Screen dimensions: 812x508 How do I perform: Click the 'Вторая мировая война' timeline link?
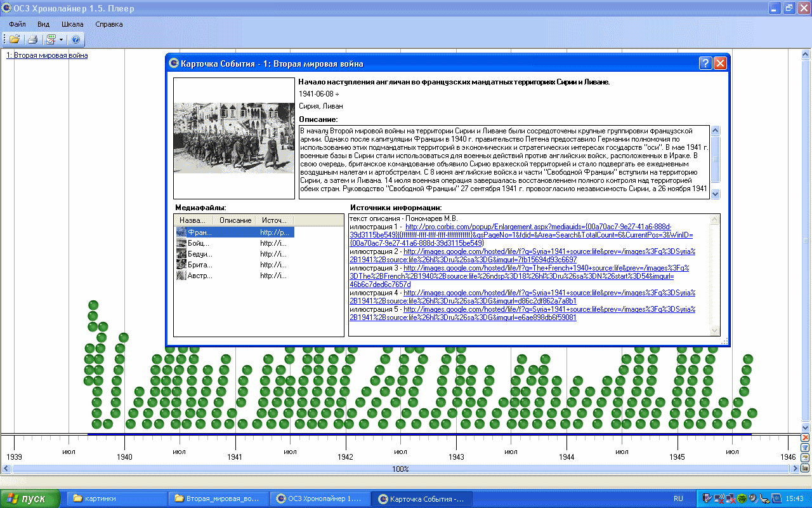click(47, 55)
